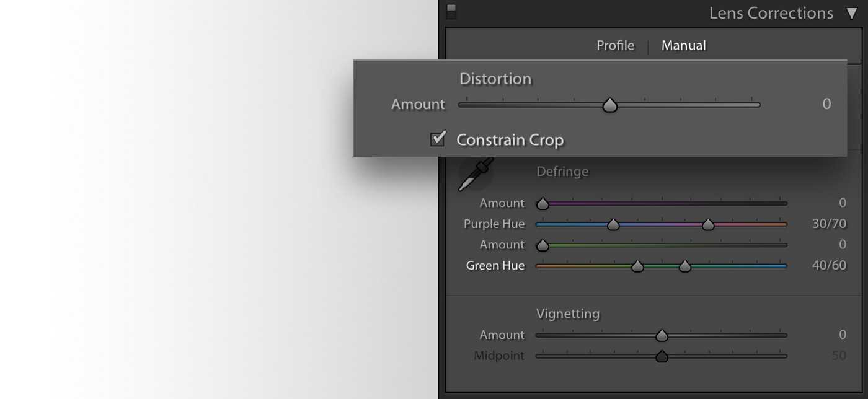Select the Defringe eyedropper tool
868x399 pixels.
pos(476,174)
